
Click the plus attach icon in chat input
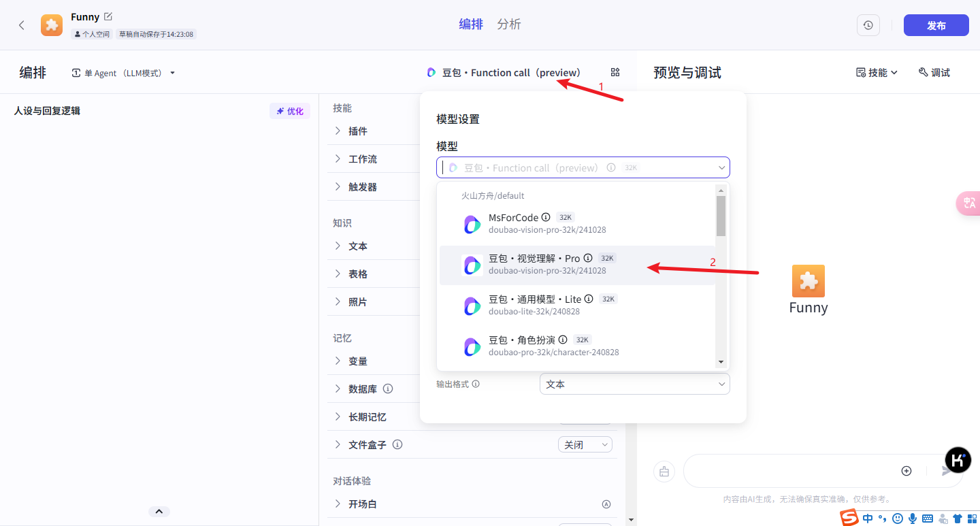(x=906, y=471)
